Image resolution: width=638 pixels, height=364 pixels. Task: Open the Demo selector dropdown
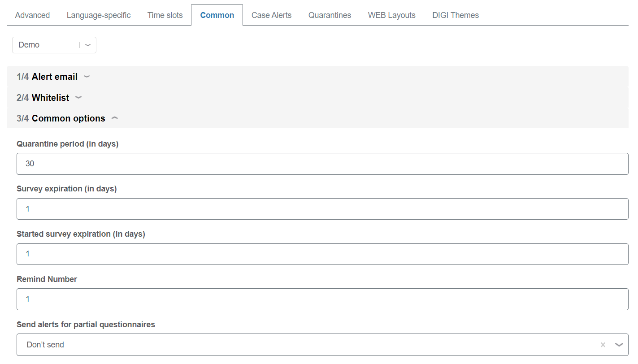pos(54,45)
